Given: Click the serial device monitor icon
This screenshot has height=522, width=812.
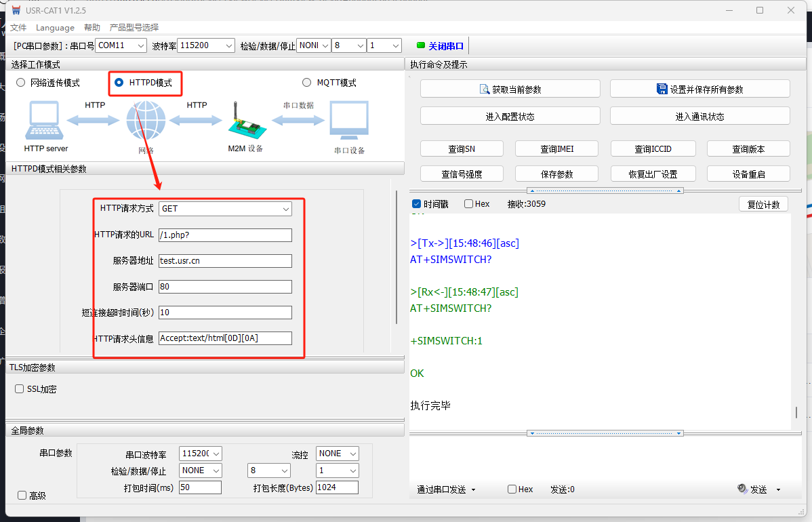Looking at the screenshot, I should 349,121.
